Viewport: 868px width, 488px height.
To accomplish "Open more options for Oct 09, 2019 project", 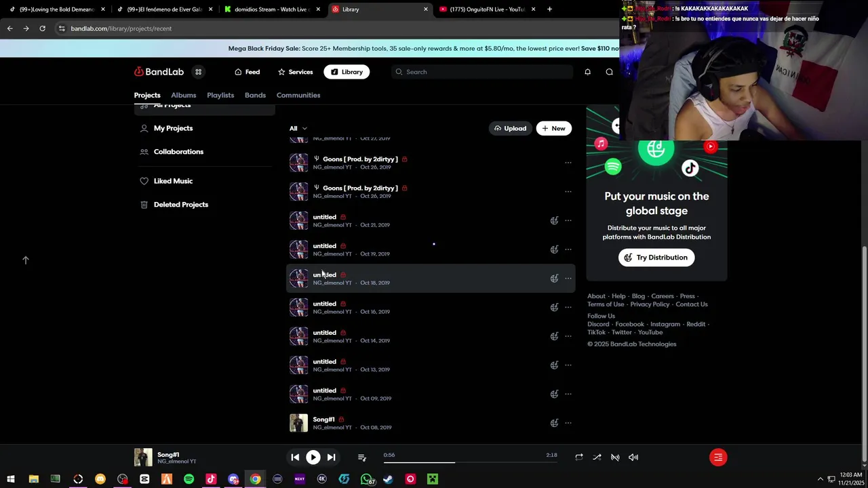I will point(568,394).
